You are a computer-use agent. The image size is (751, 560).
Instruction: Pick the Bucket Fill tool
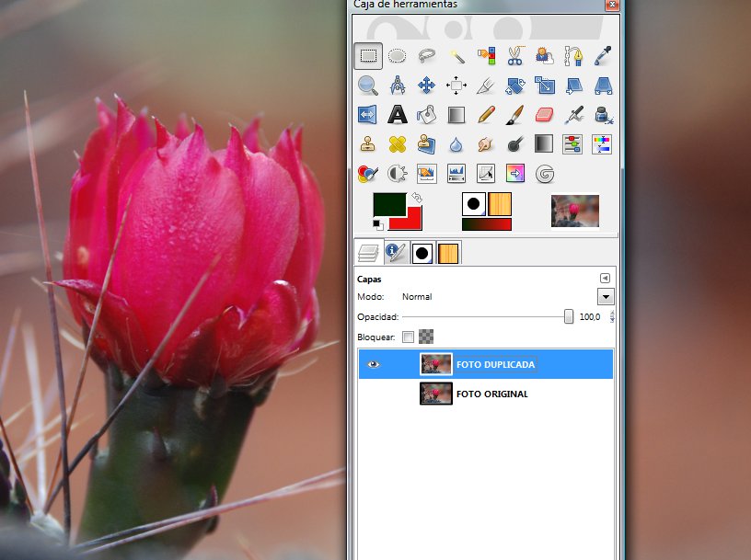pyautogui.click(x=427, y=115)
